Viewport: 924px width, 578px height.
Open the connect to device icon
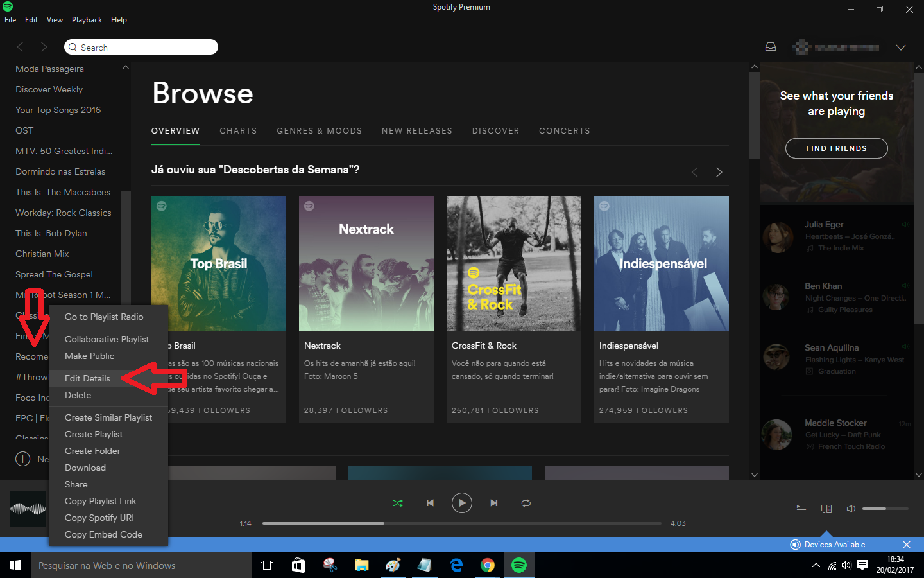pos(826,509)
